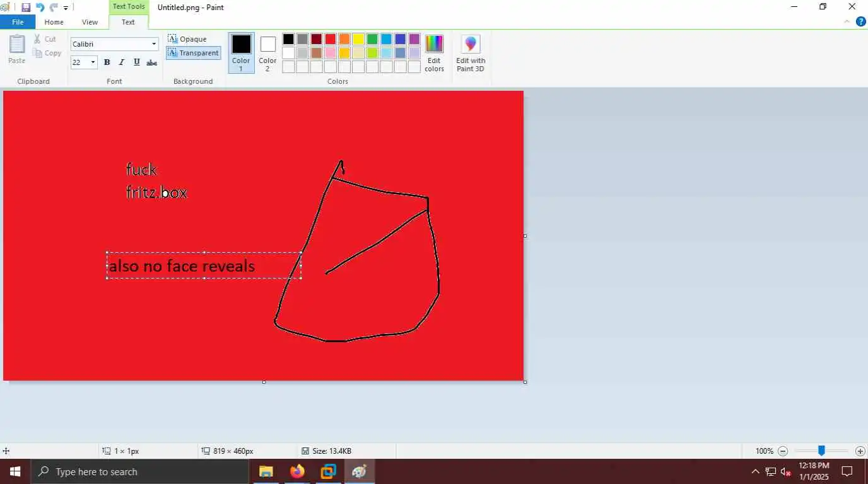The height and width of the screenshot is (484, 868).
Task: Open Firefox from the taskbar
Action: coord(297,471)
